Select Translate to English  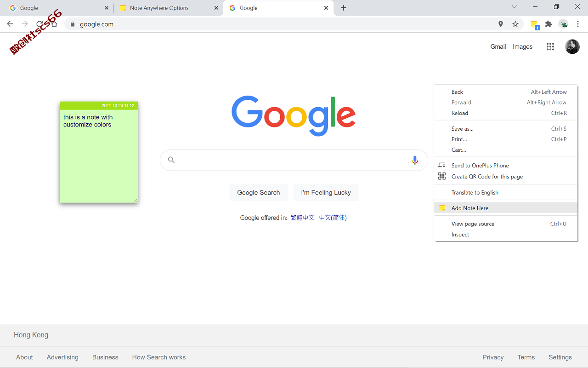coord(506,193)
